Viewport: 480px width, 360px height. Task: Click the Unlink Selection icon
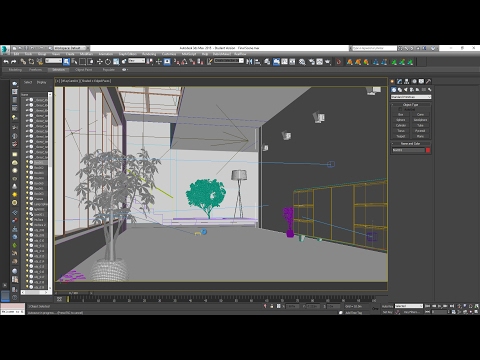click(31, 62)
